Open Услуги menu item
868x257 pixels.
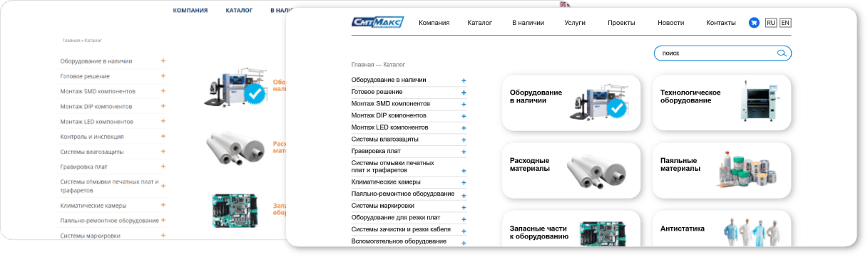pos(575,23)
